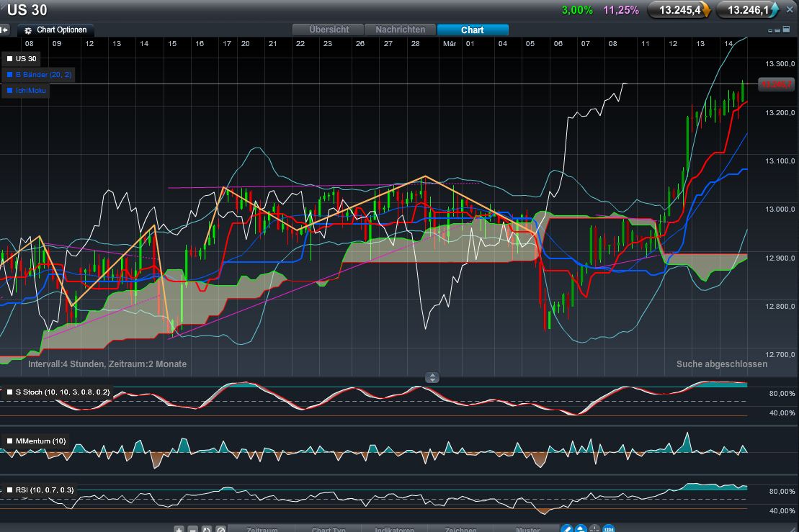Select the blue pen drawing icon bottom right
This screenshot has width=799, height=532.
coord(567,528)
